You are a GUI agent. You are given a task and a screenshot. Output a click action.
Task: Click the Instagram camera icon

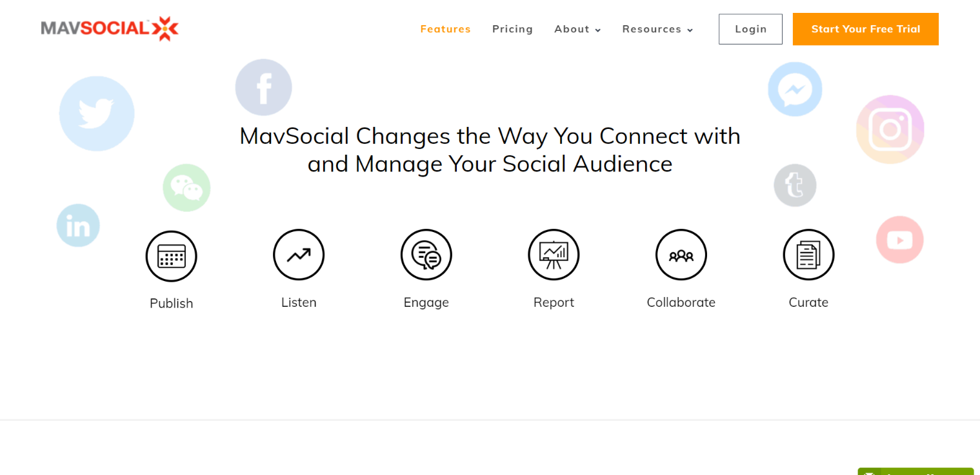click(890, 130)
